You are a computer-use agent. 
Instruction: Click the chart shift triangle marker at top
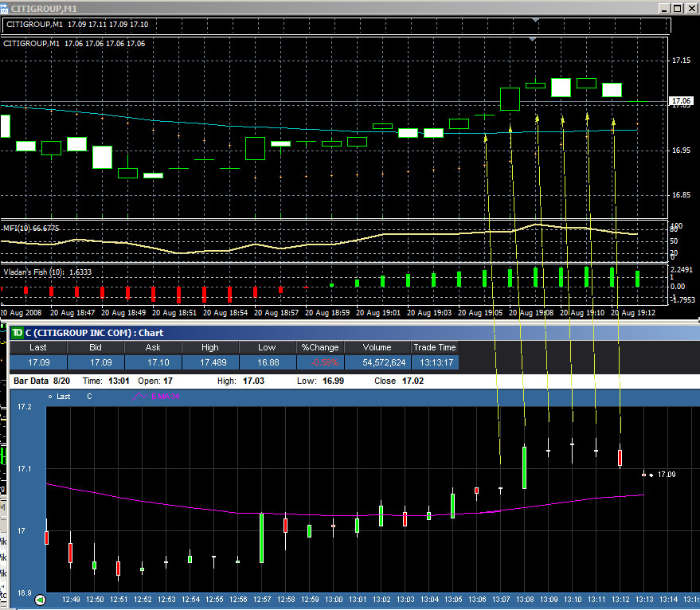[x=536, y=20]
